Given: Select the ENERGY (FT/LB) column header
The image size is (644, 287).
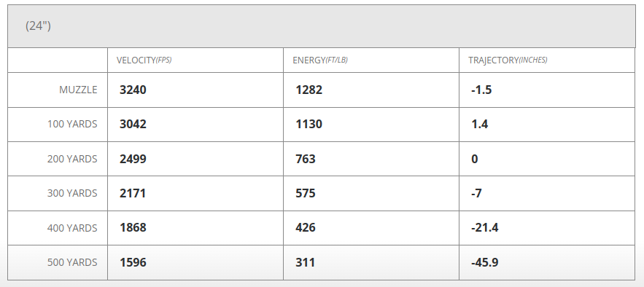Looking at the screenshot, I should point(320,60).
